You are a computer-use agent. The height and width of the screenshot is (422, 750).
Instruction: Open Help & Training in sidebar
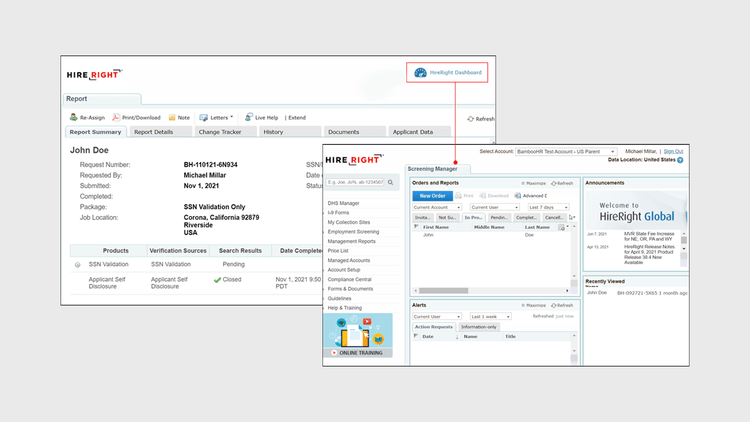coord(344,308)
